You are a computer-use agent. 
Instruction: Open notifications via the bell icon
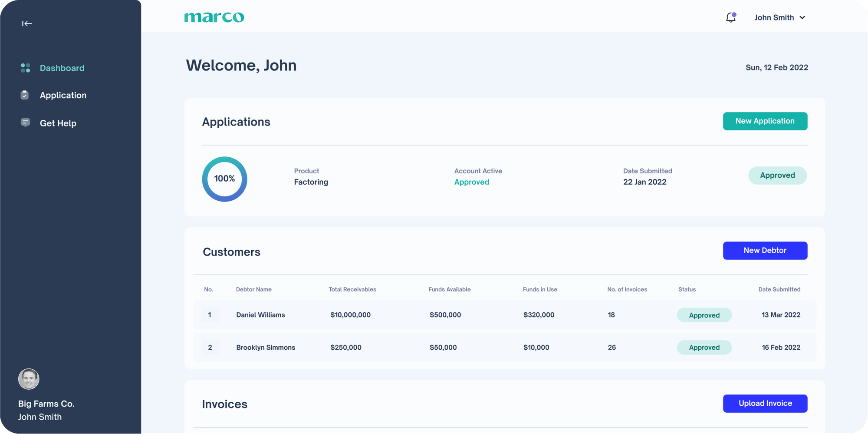pos(730,17)
